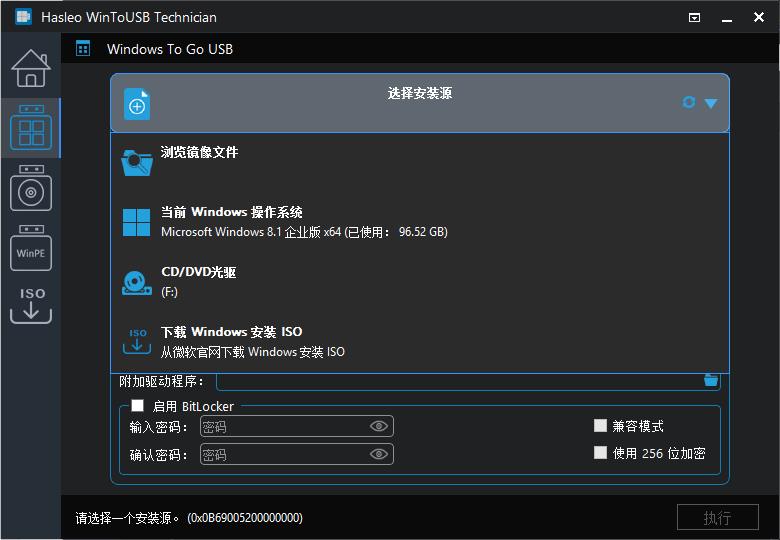Enable the 兼容模式 checkbox
Image resolution: width=780 pixels, height=540 pixels.
(x=600, y=426)
